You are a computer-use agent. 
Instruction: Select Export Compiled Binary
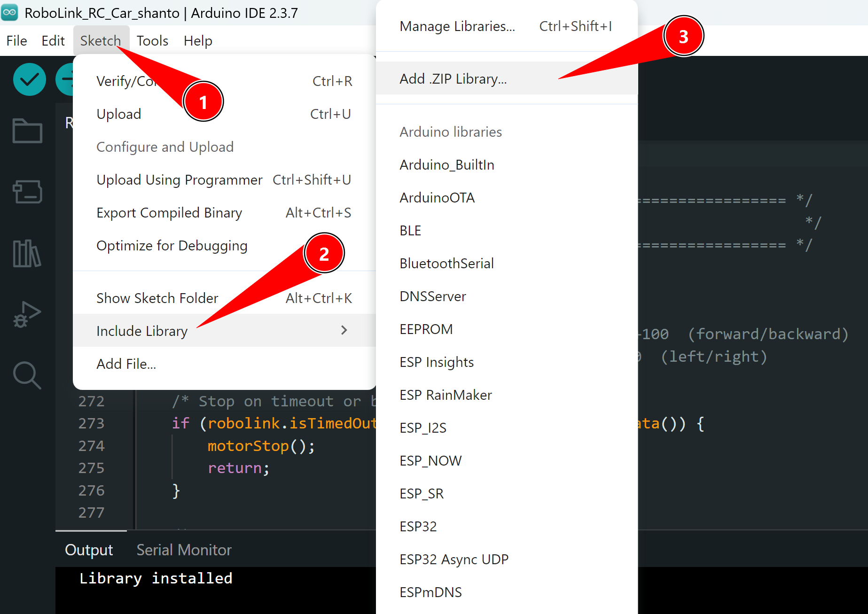pyautogui.click(x=169, y=212)
